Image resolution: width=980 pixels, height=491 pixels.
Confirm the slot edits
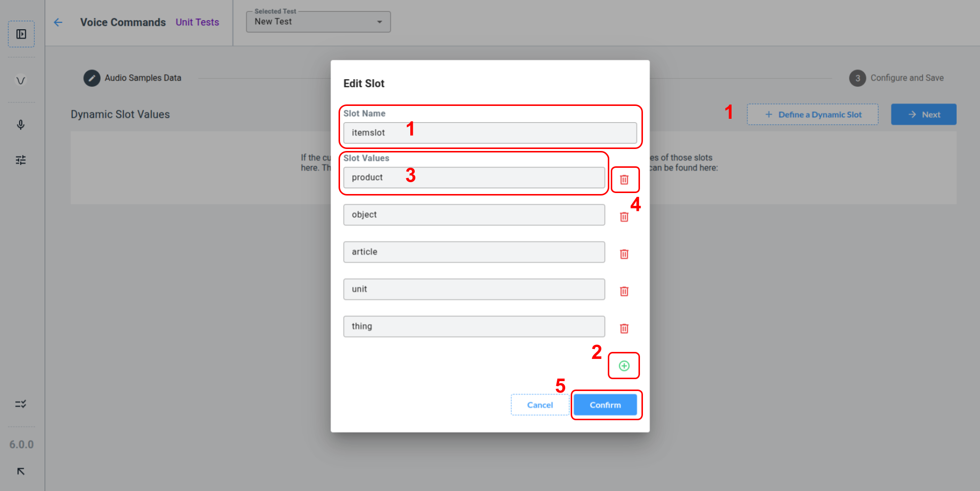605,405
